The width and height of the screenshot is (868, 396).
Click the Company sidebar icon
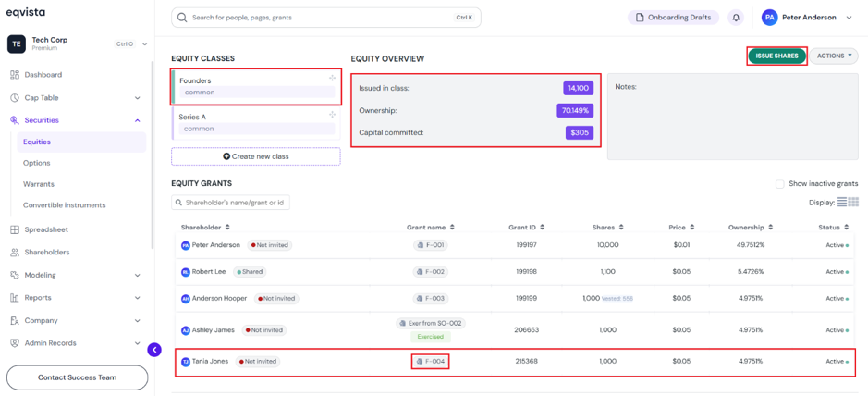tap(15, 320)
